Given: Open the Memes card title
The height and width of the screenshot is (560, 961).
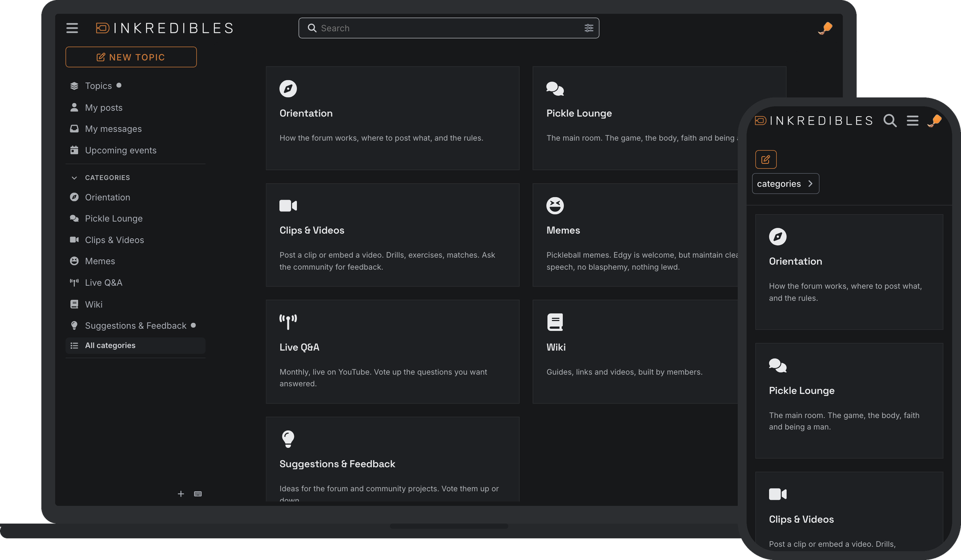Looking at the screenshot, I should (x=563, y=230).
